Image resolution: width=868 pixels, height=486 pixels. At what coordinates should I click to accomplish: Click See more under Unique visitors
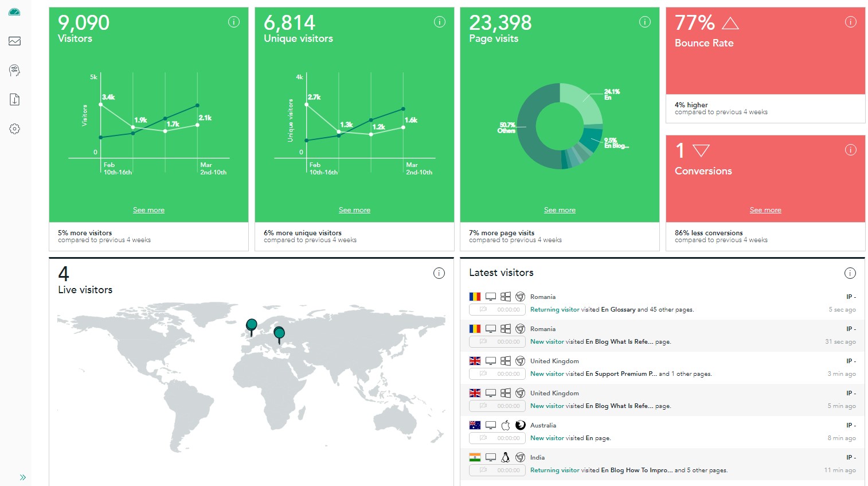point(354,209)
